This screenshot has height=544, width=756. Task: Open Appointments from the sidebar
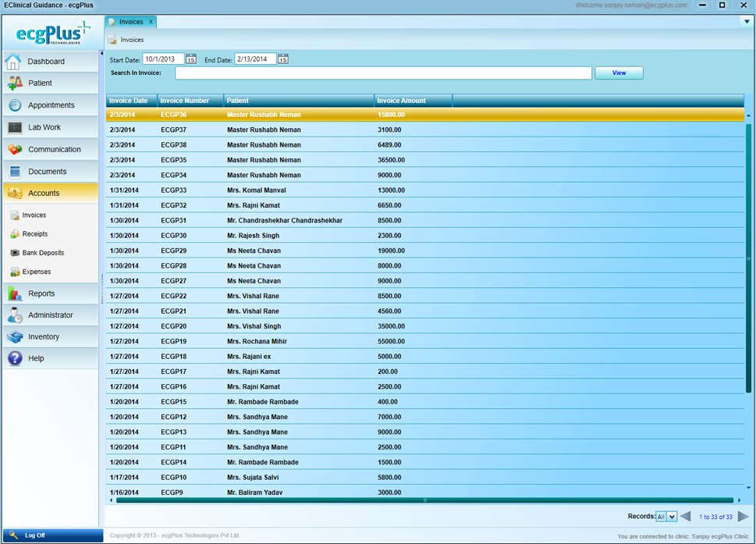pos(51,105)
